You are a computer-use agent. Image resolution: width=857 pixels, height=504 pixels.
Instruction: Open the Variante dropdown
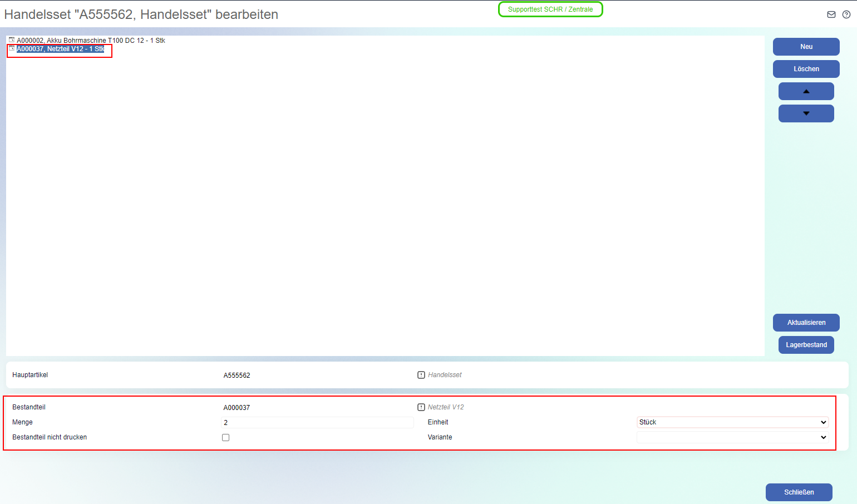pyautogui.click(x=732, y=437)
